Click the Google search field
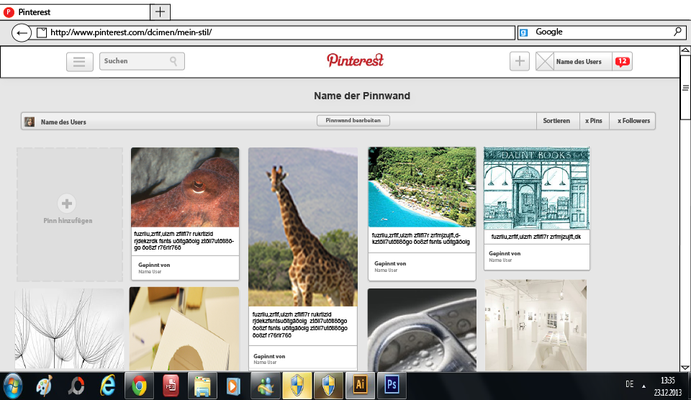Image resolution: width=691 pixels, height=400 pixels. pyautogui.click(x=602, y=32)
